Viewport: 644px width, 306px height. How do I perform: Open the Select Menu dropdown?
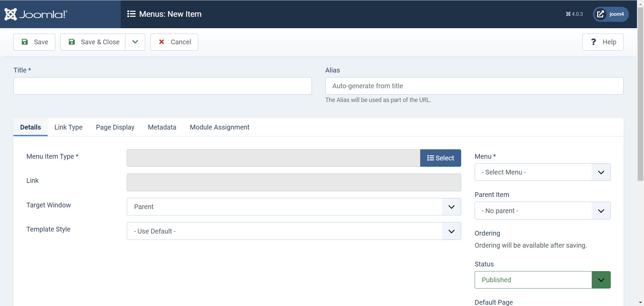[542, 172]
